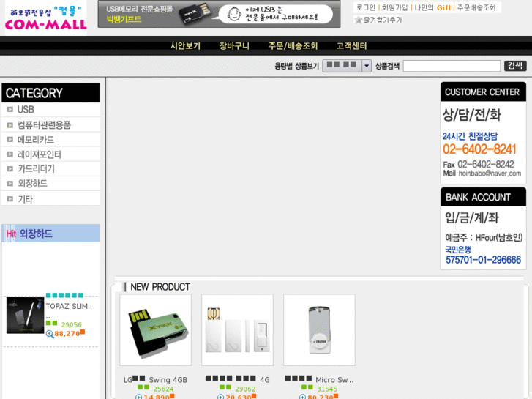This screenshot has height=399, width=532.
Task: Click magnifier icon next to 88,270
Action: coord(50,334)
